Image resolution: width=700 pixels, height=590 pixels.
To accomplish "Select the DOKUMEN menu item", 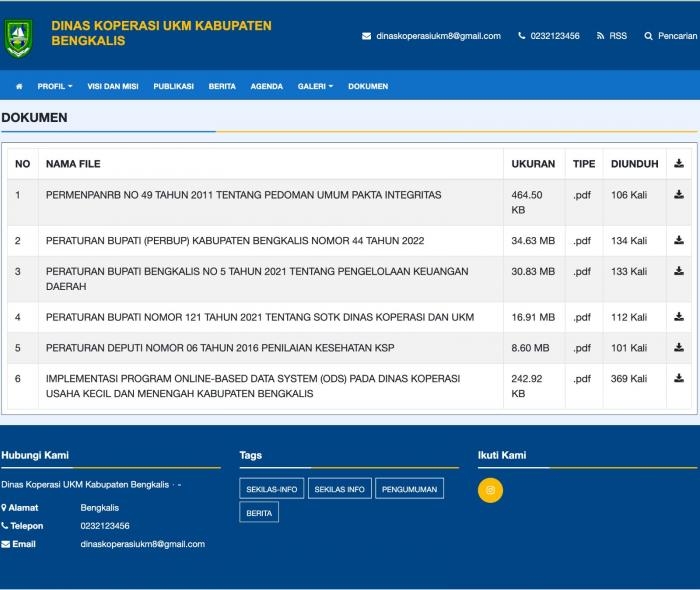I will coord(368,86).
